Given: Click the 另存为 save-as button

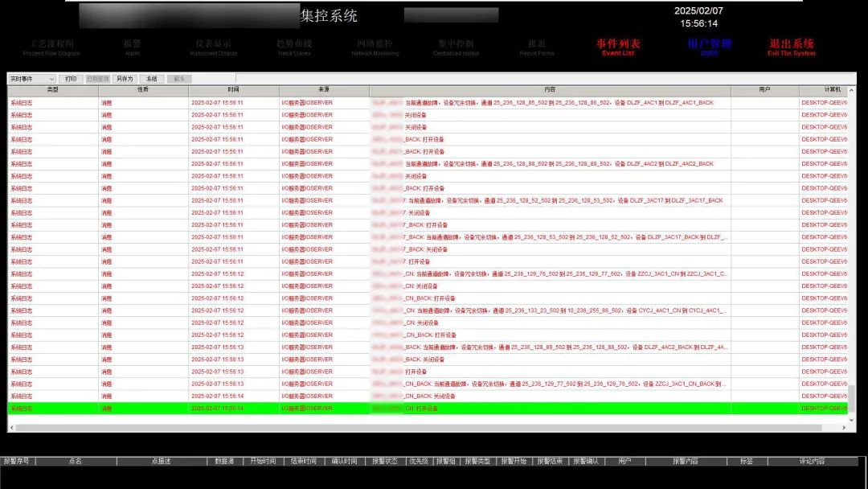Looking at the screenshot, I should coord(124,79).
